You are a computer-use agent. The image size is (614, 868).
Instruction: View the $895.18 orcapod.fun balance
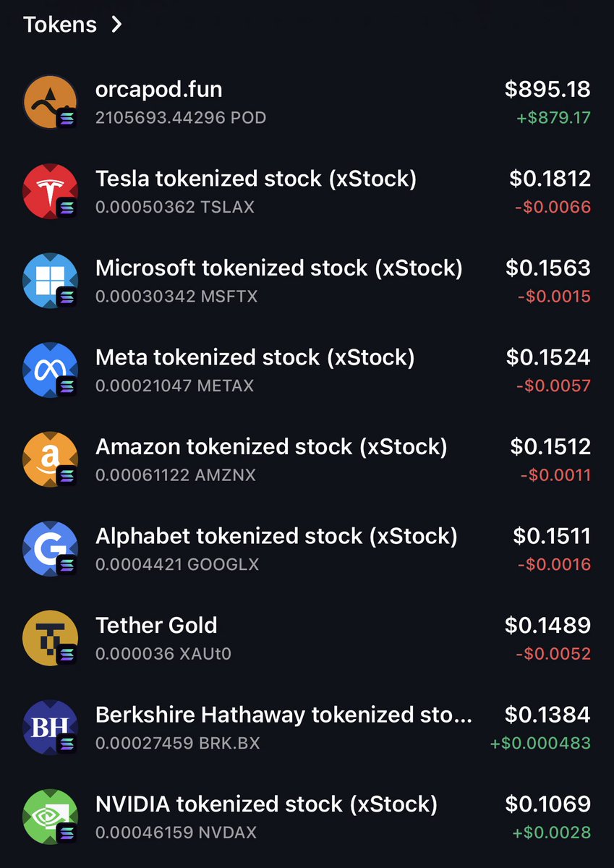tap(547, 90)
